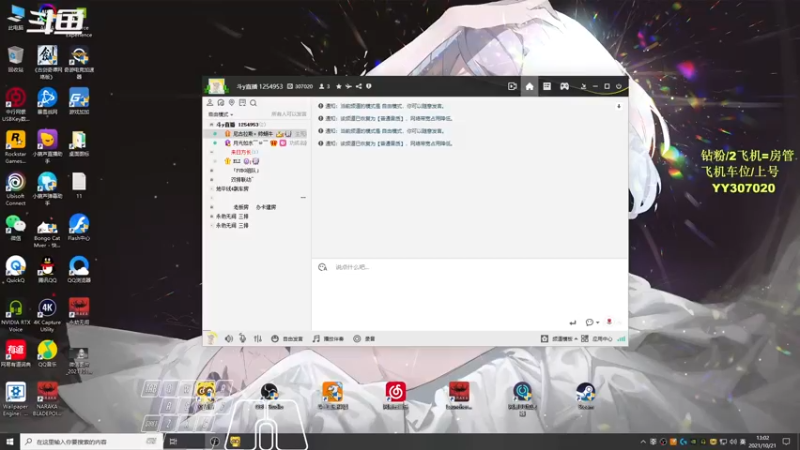Open the bulletin board icon above channel list
Screen dimensions: 800x450
(x=242, y=103)
